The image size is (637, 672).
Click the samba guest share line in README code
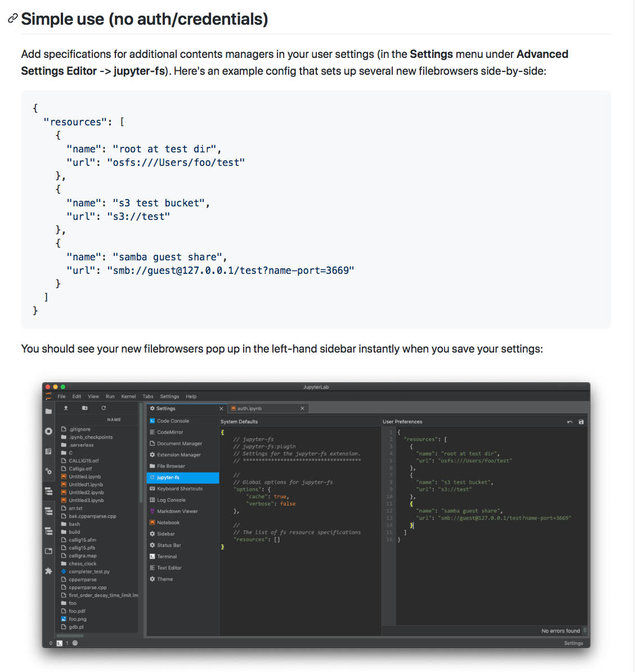point(147,257)
